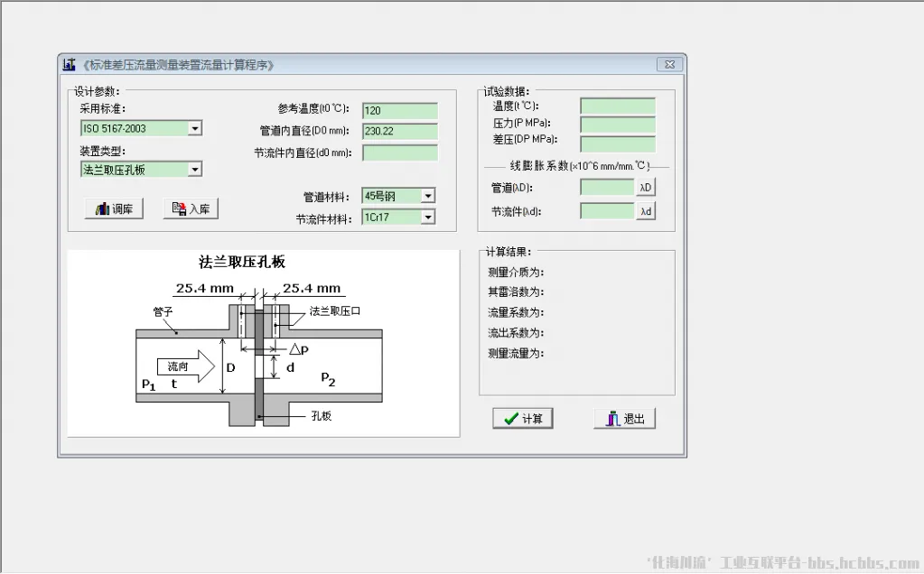
Task: Click the 孔板 label in diagram
Action: (x=322, y=416)
